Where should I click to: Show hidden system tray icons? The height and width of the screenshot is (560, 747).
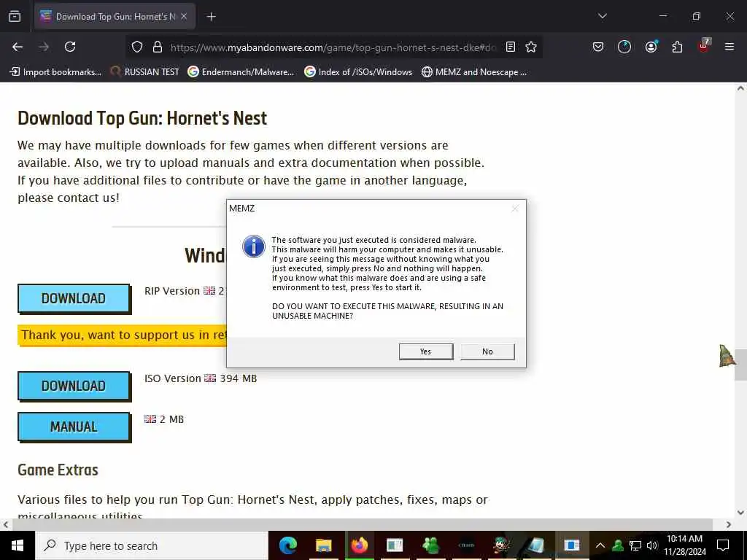[x=600, y=545]
